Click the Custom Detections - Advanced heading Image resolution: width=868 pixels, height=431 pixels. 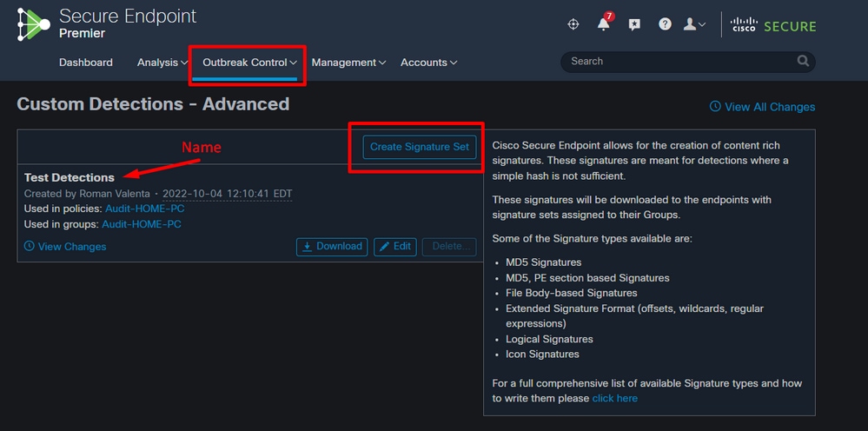tap(153, 104)
